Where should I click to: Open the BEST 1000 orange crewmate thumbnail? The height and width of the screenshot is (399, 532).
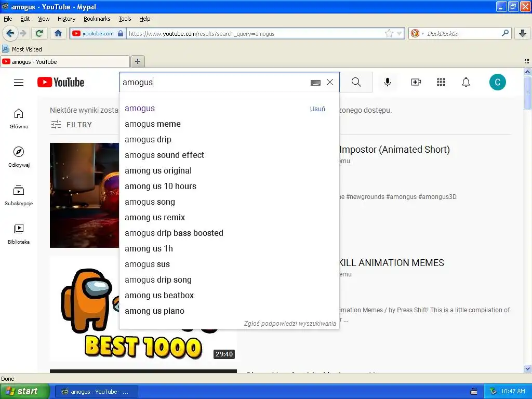click(x=143, y=309)
